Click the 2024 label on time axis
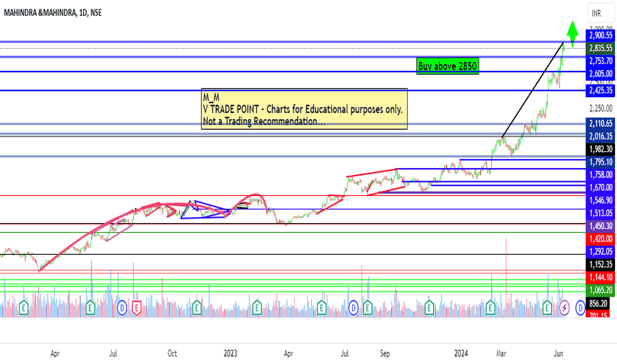Screen dimensions: 617x364 click(x=461, y=353)
